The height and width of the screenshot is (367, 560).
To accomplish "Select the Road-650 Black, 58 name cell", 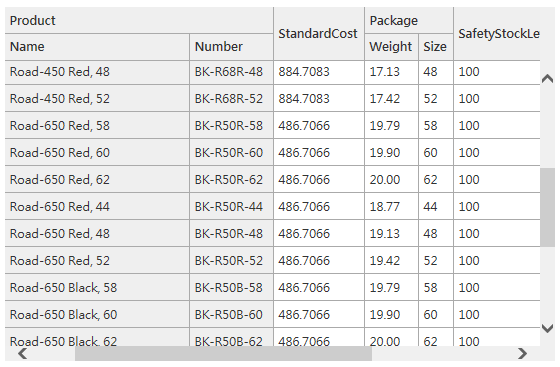I will [97, 288].
